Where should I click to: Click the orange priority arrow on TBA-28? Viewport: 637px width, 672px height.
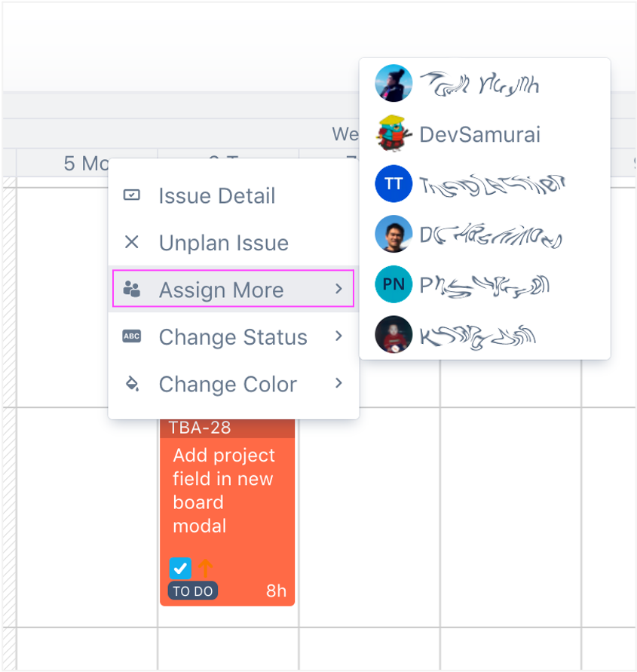coord(206,568)
